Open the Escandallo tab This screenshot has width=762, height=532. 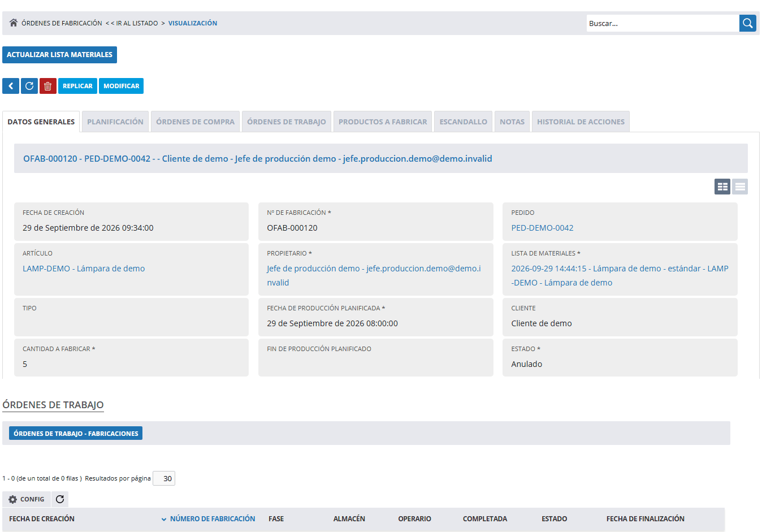(464, 122)
